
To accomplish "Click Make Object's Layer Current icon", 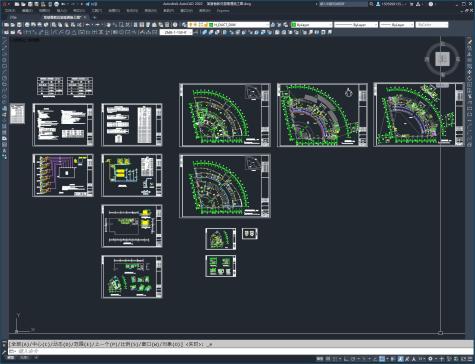I will click(273, 25).
